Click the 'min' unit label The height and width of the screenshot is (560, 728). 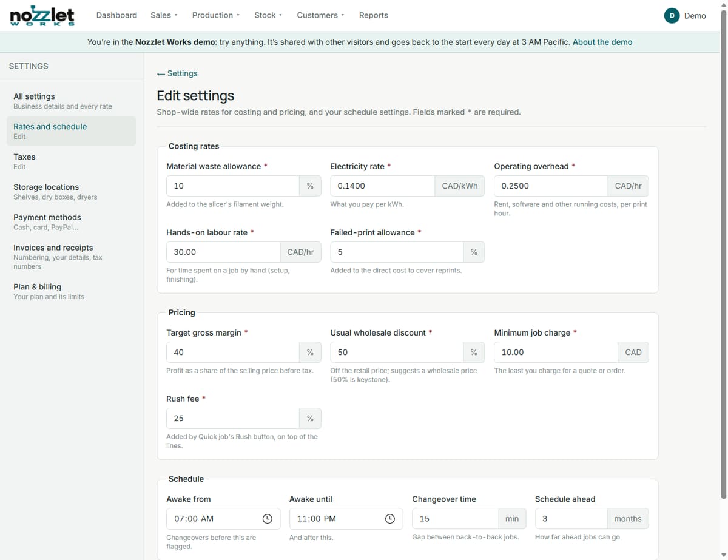(x=512, y=519)
